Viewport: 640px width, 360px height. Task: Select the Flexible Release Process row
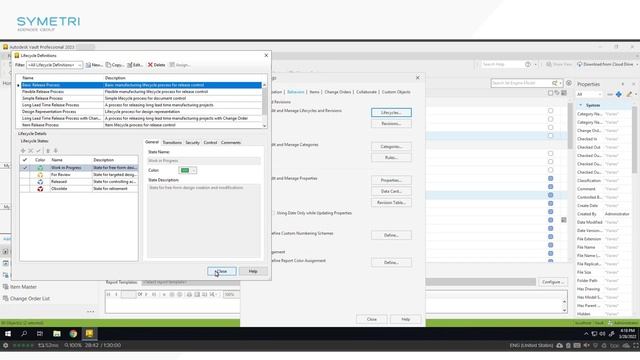pos(141,91)
